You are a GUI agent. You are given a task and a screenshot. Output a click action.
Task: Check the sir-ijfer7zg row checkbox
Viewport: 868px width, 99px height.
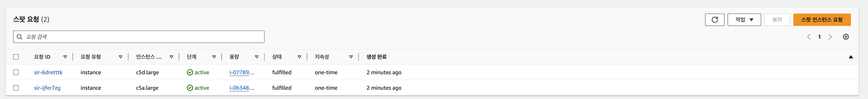click(x=16, y=88)
